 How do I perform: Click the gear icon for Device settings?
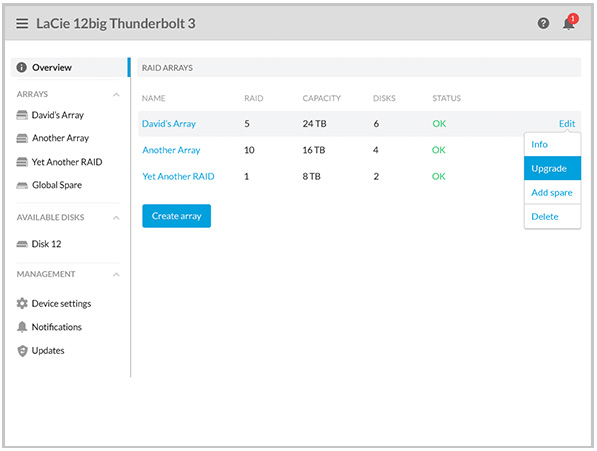[22, 303]
